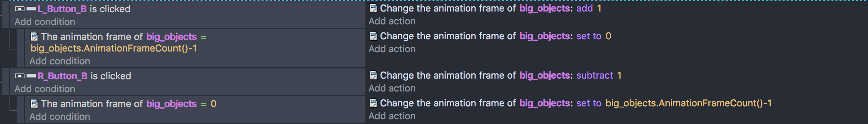Add condition under the frame = 0 sub-event
Image resolution: width=868 pixels, height=124 pixels.
60,117
